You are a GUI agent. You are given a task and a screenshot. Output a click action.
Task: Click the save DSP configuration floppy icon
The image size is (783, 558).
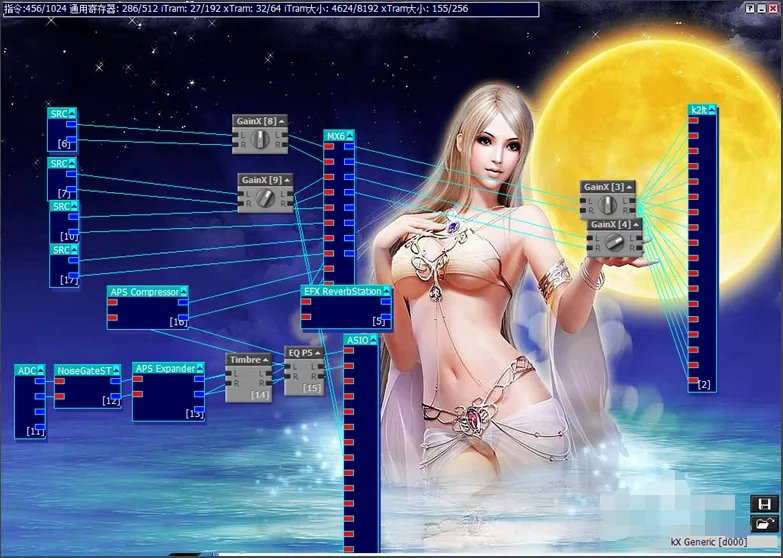coord(764,504)
